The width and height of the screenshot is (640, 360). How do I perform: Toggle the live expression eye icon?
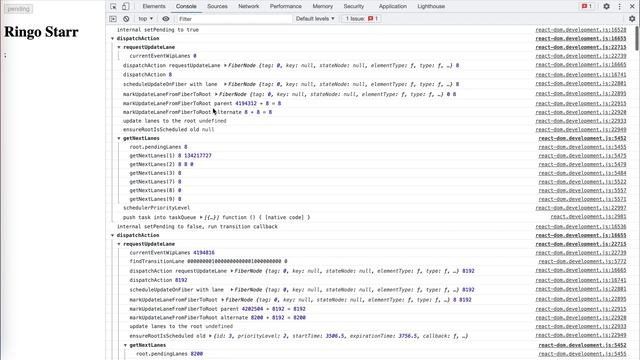(166, 19)
